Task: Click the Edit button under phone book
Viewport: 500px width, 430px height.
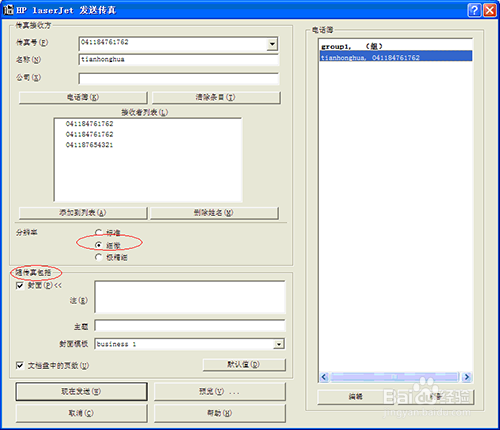Action: click(356, 397)
